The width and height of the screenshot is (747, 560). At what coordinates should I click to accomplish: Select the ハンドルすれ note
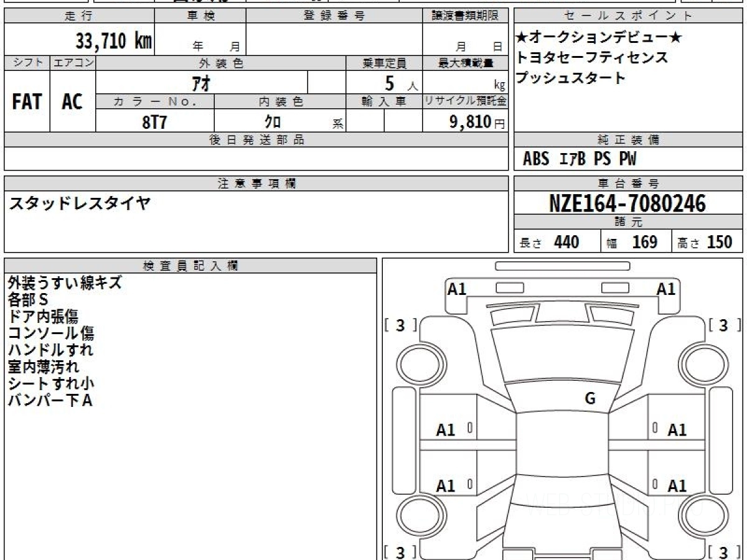(51, 350)
